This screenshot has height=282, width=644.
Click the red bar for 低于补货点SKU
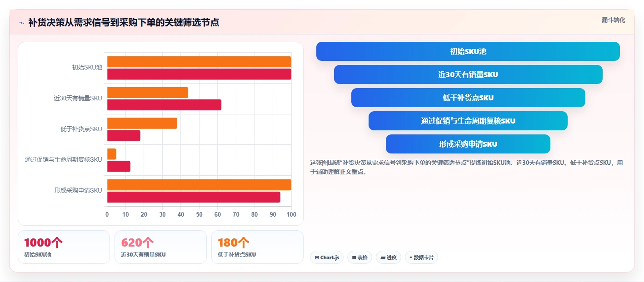(x=124, y=135)
